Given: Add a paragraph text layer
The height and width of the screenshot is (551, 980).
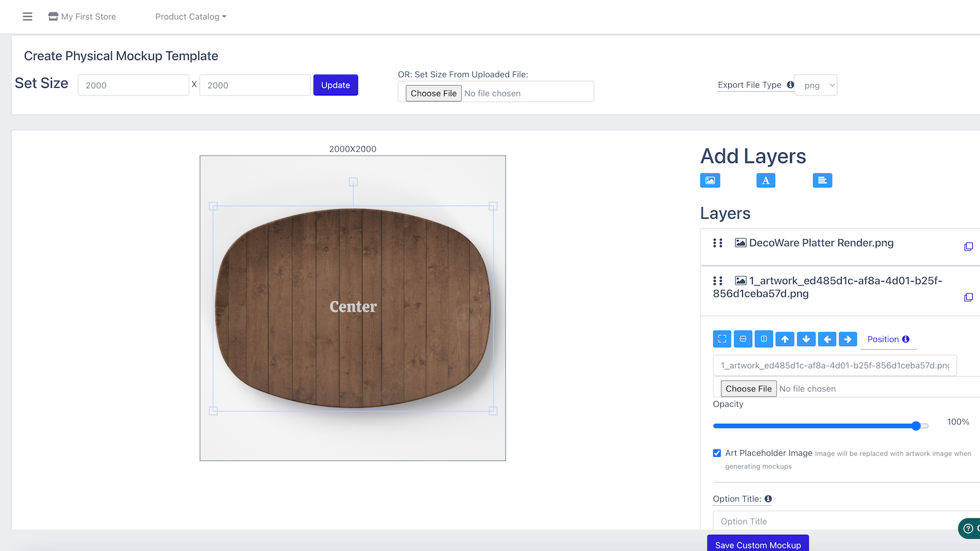Looking at the screenshot, I should coord(823,180).
